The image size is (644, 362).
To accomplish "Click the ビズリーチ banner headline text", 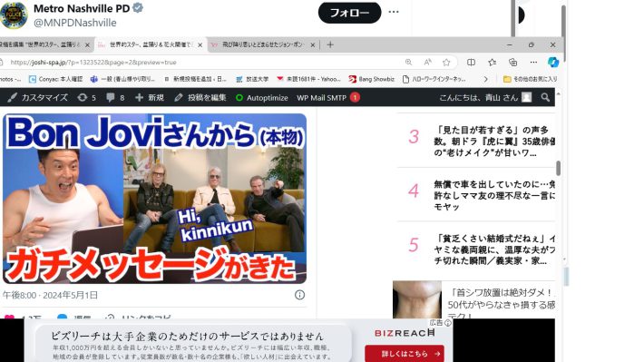I will [x=187, y=336].
